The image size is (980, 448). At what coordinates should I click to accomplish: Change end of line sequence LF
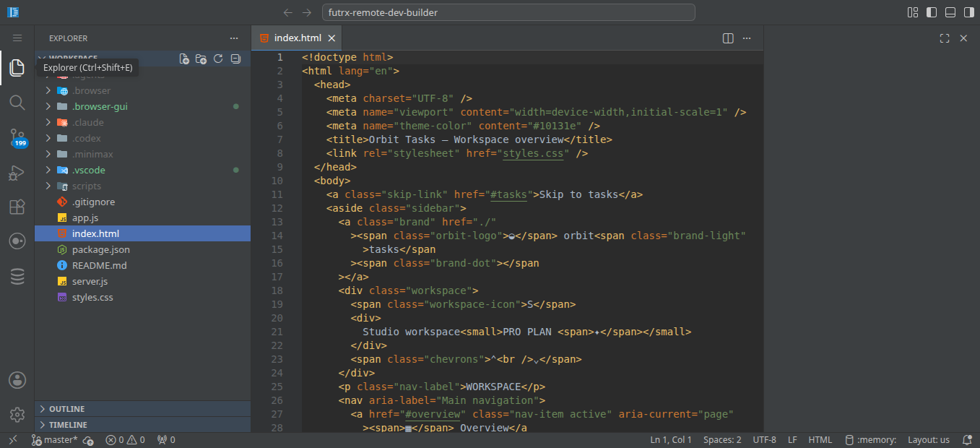(792, 439)
